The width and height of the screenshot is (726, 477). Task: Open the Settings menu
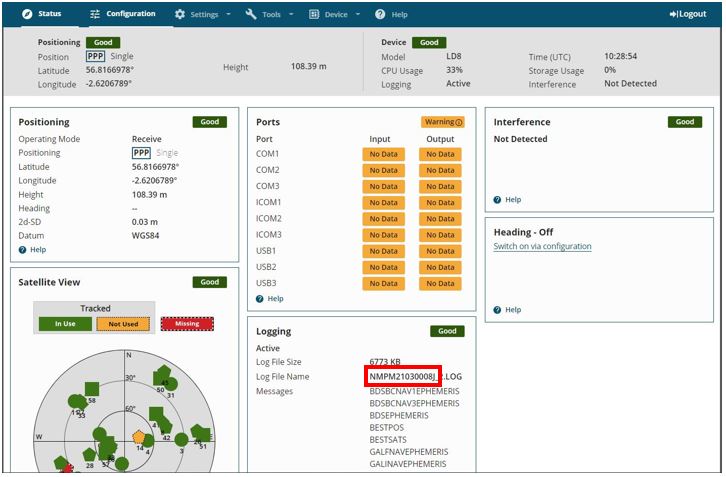[x=202, y=14]
